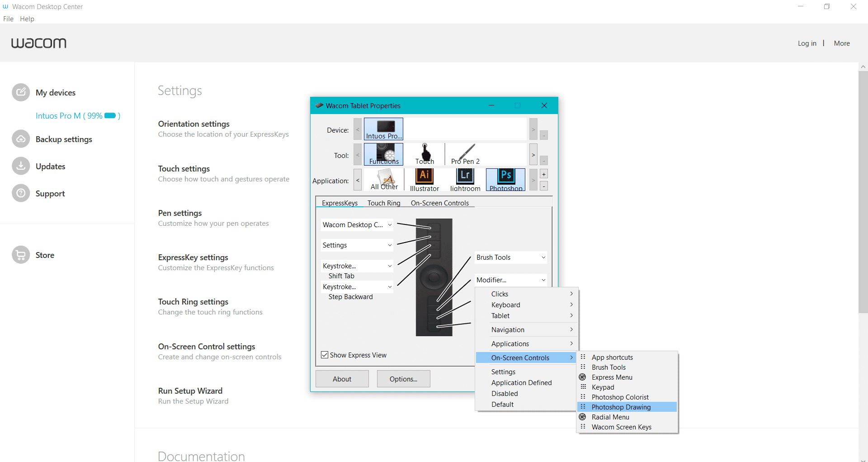
Task: Open the Modifier... dropdown
Action: pos(511,280)
